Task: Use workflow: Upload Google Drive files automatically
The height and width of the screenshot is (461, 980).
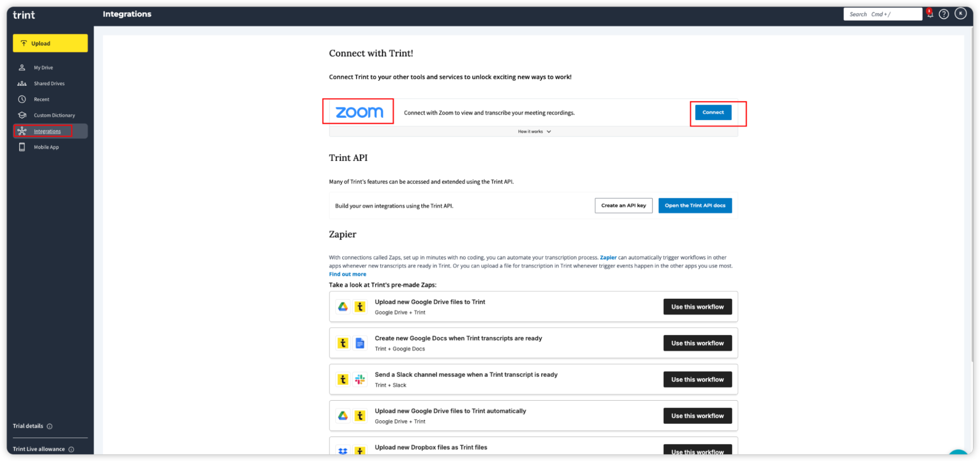Action: [697, 416]
